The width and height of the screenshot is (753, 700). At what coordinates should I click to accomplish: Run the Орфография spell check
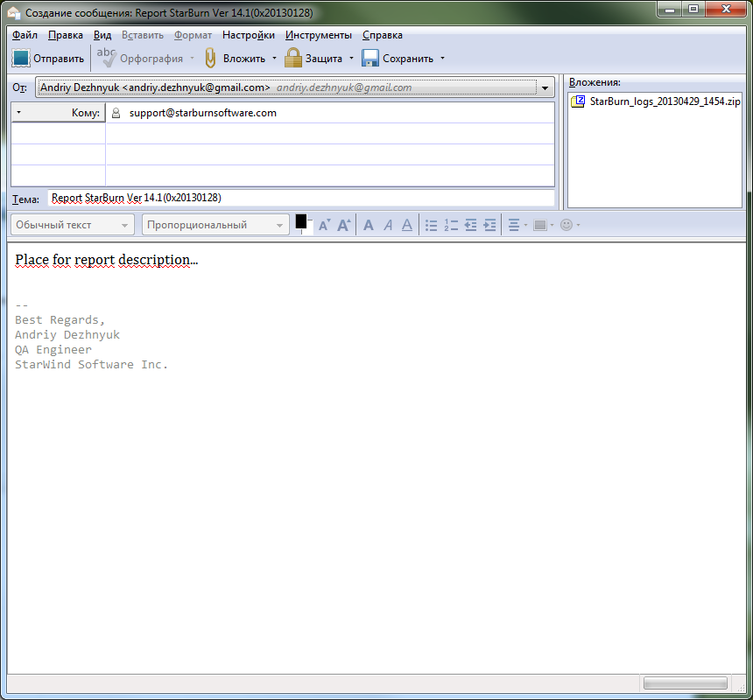[140, 59]
